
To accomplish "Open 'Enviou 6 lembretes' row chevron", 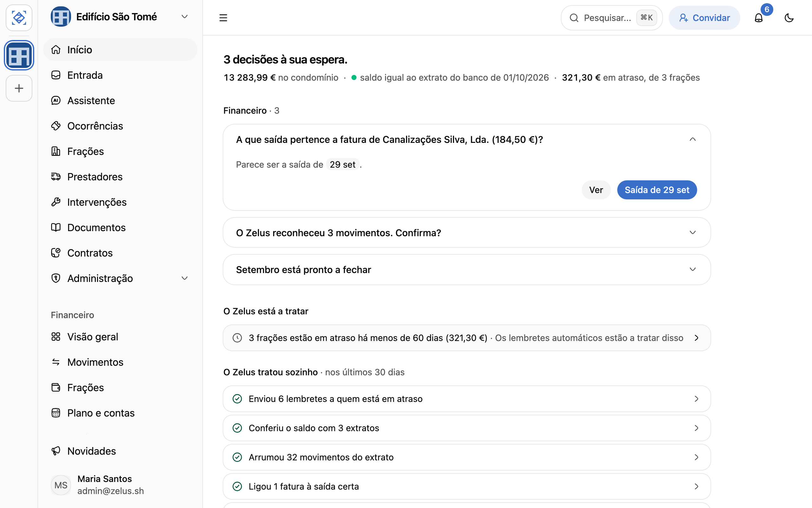I will click(696, 399).
